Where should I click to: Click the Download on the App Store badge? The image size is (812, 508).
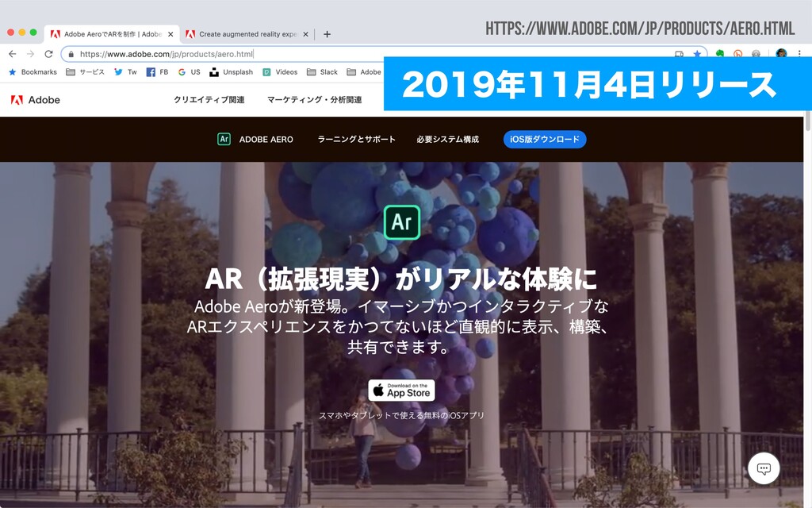pos(401,391)
